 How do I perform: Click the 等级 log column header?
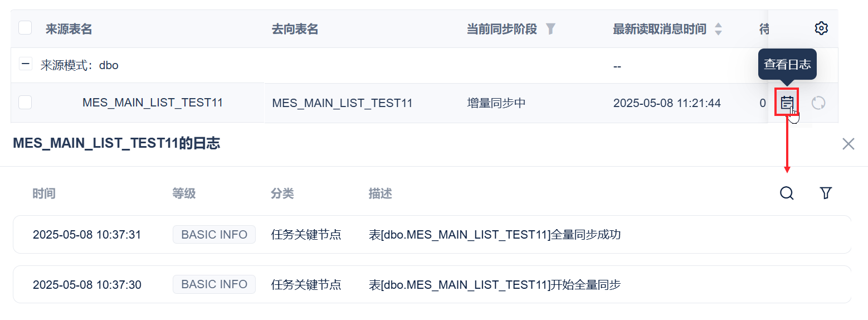point(184,193)
